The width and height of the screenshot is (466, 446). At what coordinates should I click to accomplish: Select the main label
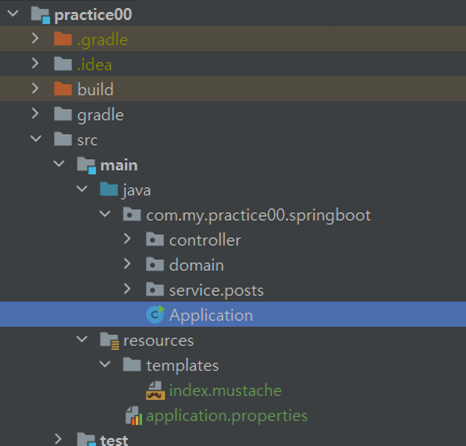tap(119, 165)
